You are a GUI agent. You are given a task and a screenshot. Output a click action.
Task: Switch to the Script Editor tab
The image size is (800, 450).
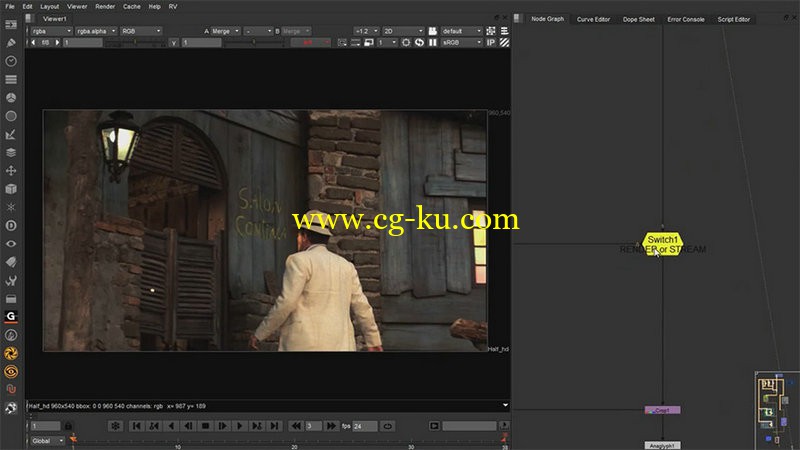(x=734, y=19)
